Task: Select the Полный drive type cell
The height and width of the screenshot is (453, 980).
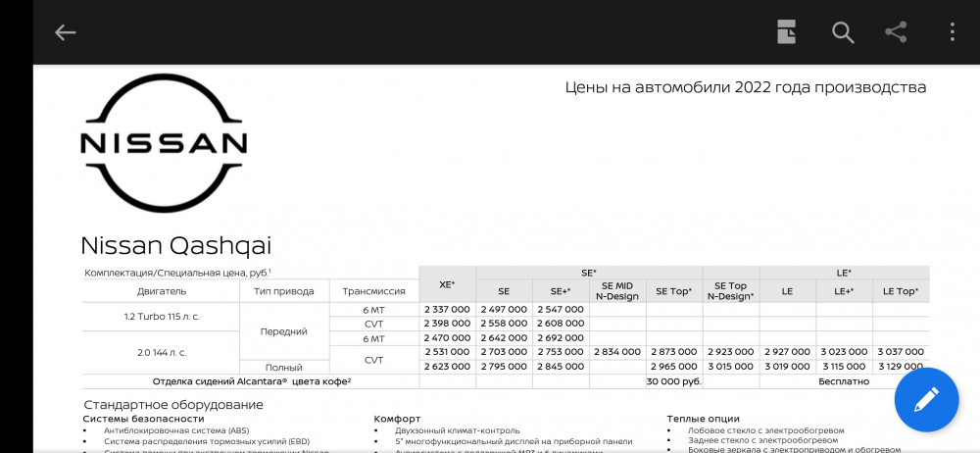Action: pyautogui.click(x=283, y=367)
